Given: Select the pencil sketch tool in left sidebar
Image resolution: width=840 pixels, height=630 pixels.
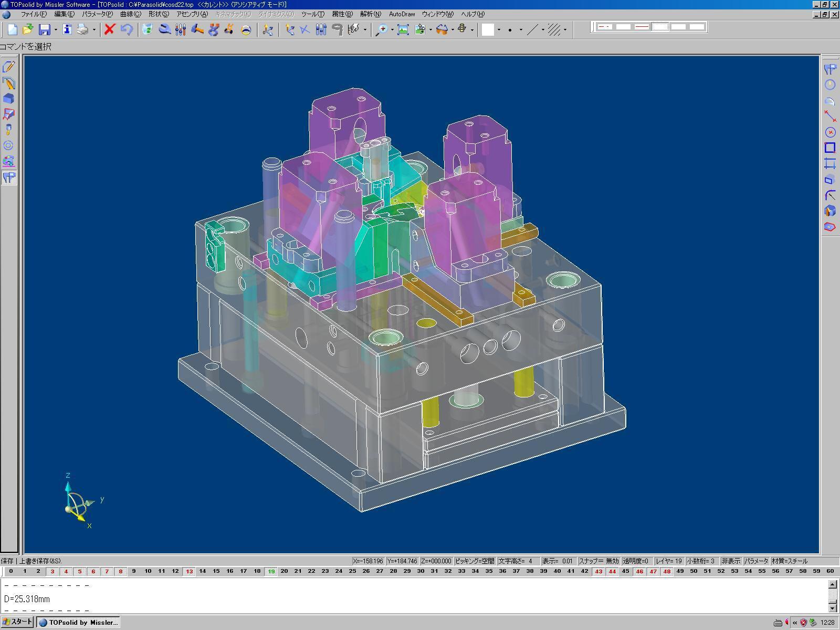Looking at the screenshot, I should pos(9,67).
